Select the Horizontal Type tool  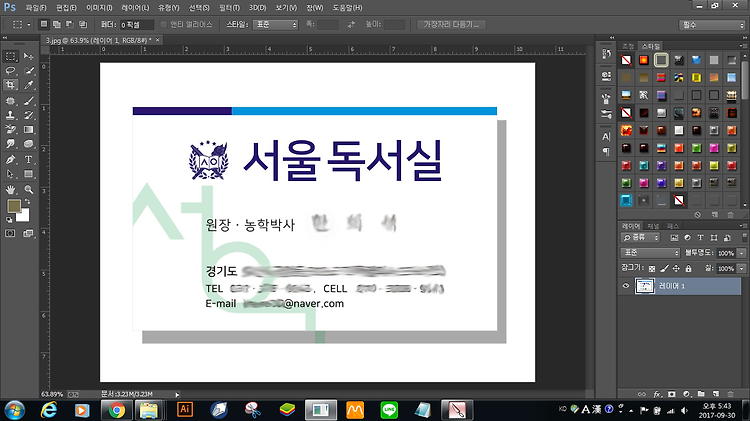pos(29,160)
